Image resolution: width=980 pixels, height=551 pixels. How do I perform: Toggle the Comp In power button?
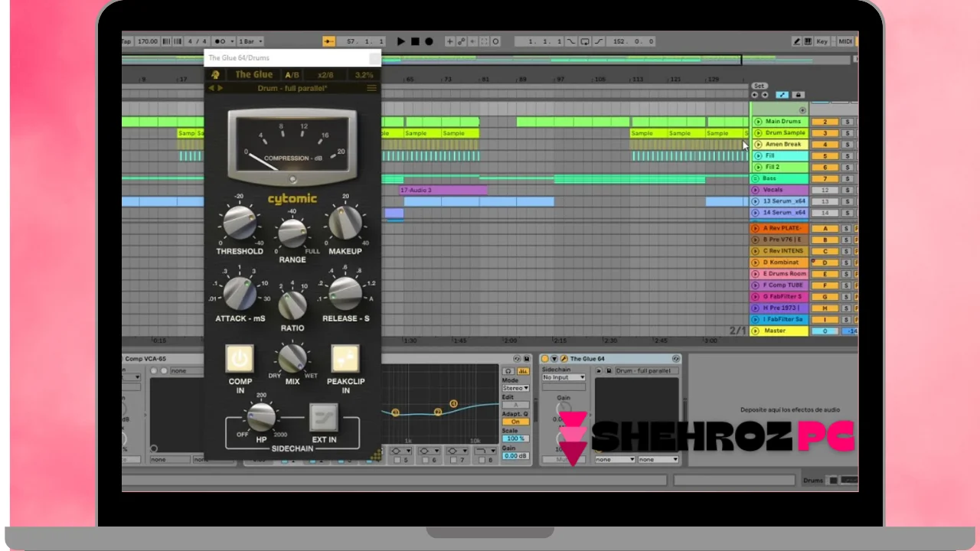pos(240,358)
